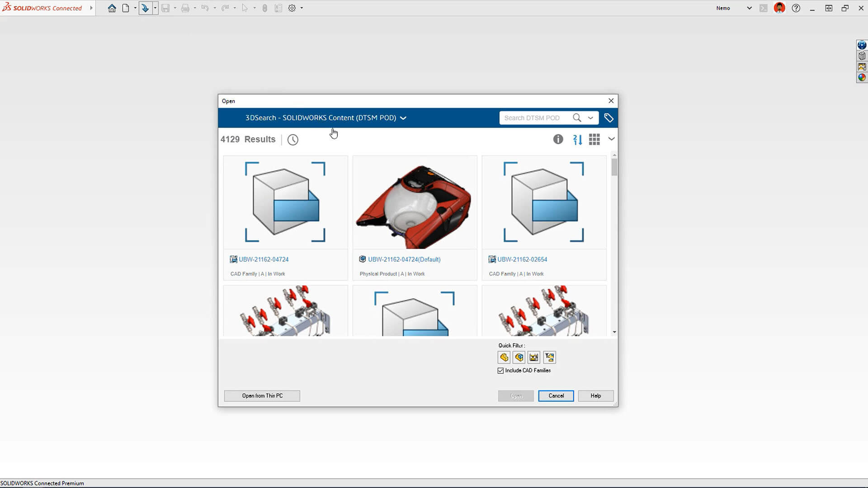This screenshot has width=868, height=488.
Task: Click the magnifier search icon in dialog
Action: 577,118
